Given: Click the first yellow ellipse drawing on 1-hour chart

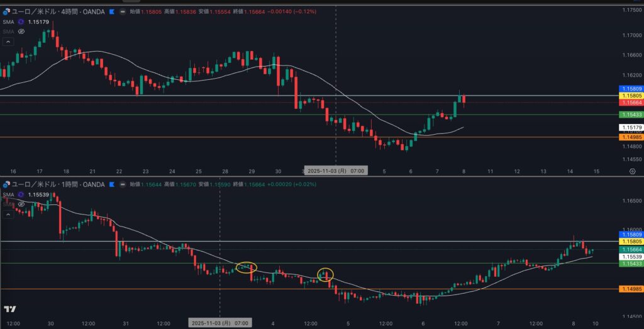Looking at the screenshot, I should coord(246,268).
